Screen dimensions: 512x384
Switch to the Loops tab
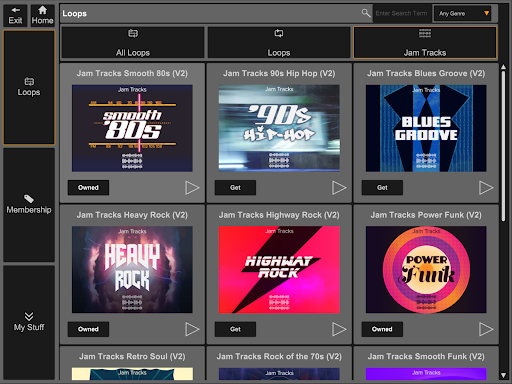coord(279,43)
